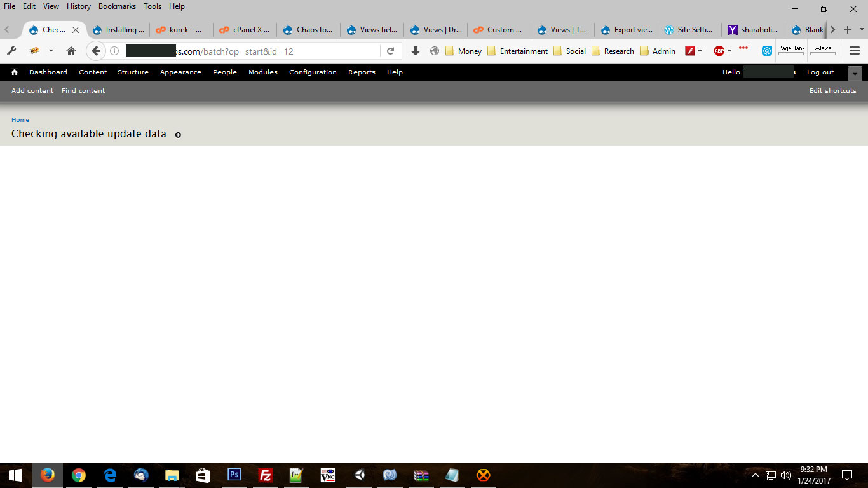Go to the browser home page icon
This screenshot has height=488, width=868.
[71, 51]
